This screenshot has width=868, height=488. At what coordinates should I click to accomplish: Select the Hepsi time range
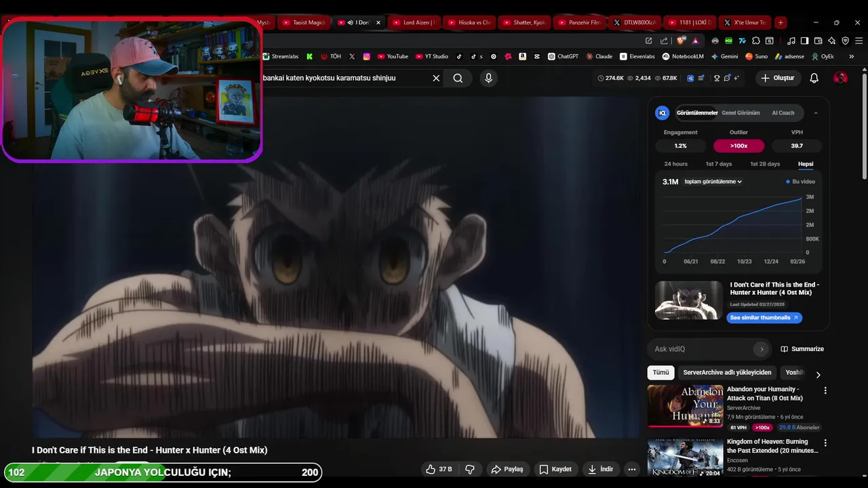point(806,164)
